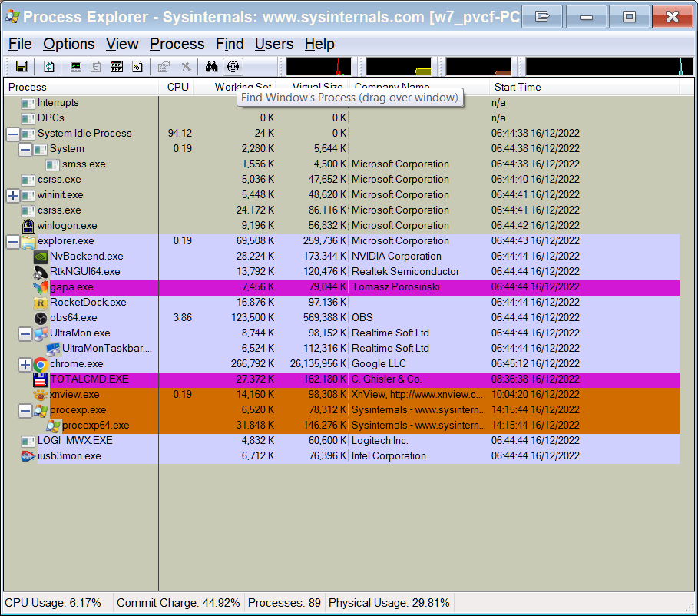Click the gapa.exe colorful icon
The height and width of the screenshot is (616, 698).
[41, 287]
